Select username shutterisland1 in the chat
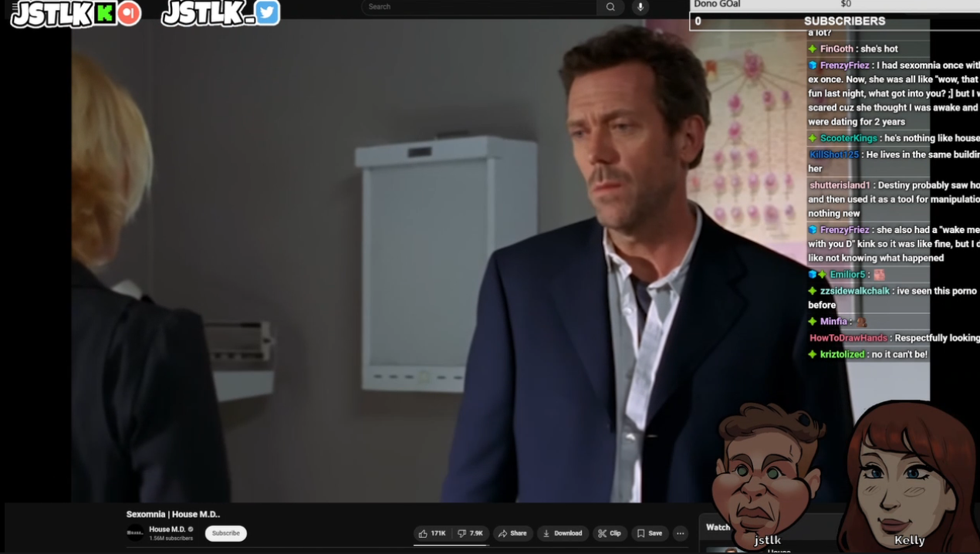The height and width of the screenshot is (554, 980). tap(840, 185)
